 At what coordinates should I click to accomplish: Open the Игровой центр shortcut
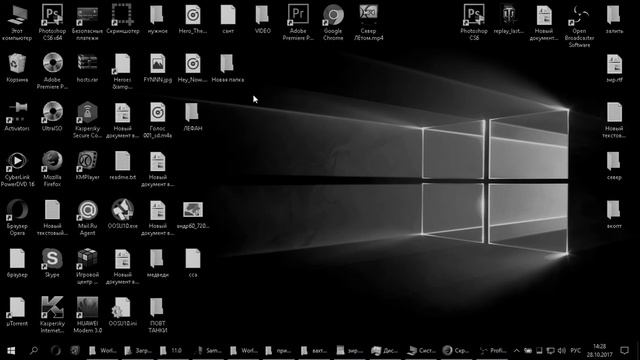[87, 267]
